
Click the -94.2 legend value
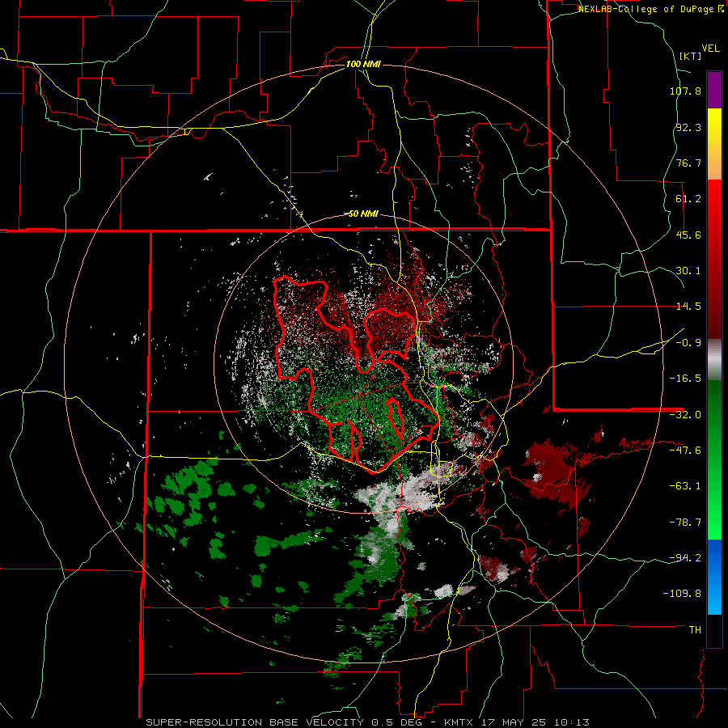pos(685,557)
